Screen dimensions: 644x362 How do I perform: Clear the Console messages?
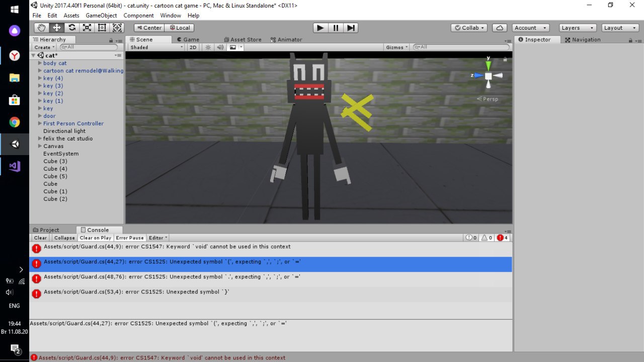click(x=41, y=238)
